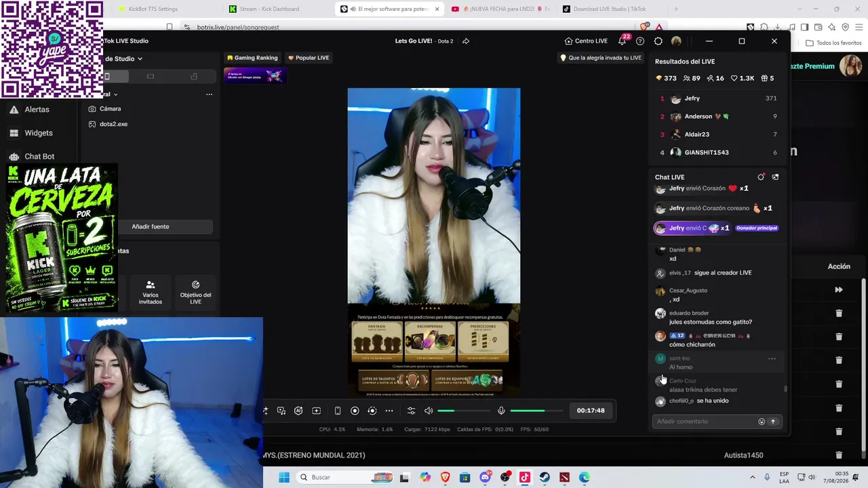Switch to Download LIVE Studio TikTok tab
The image size is (868, 488).
pos(609,9)
